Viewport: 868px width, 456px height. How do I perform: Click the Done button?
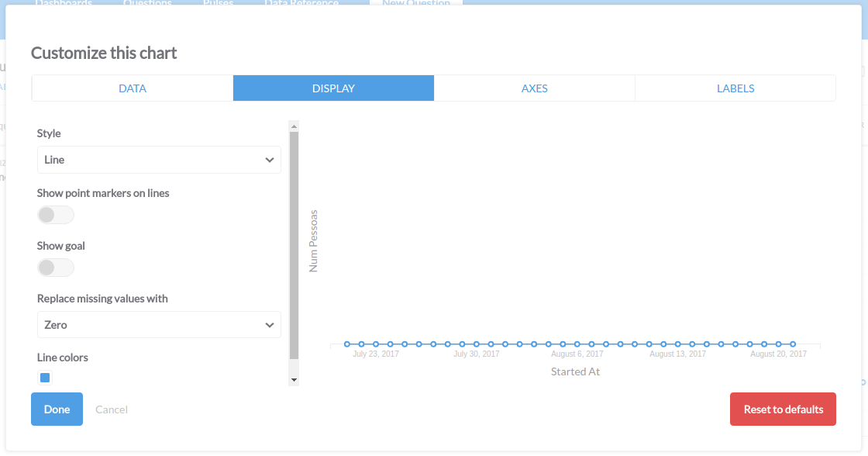[x=57, y=409]
